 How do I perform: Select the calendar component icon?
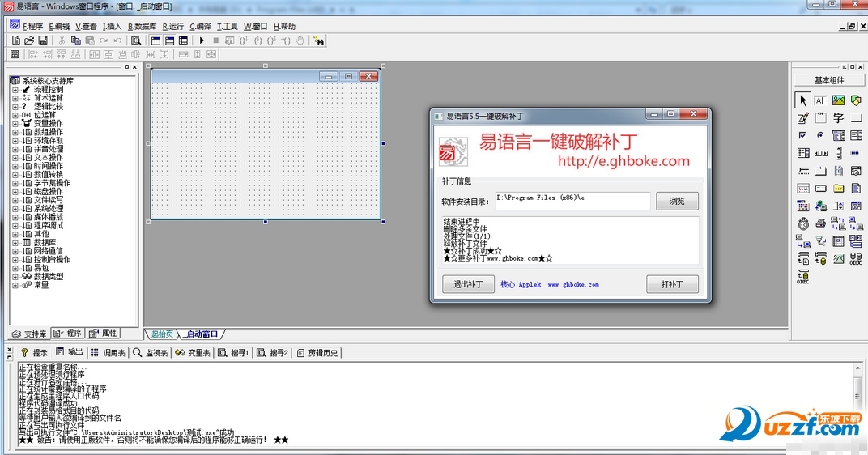(x=802, y=206)
